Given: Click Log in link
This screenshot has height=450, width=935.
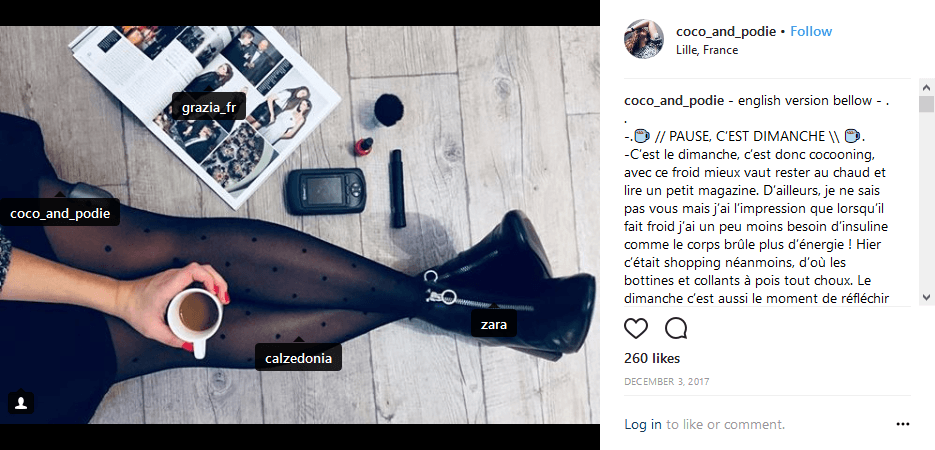Looking at the screenshot, I should (643, 424).
